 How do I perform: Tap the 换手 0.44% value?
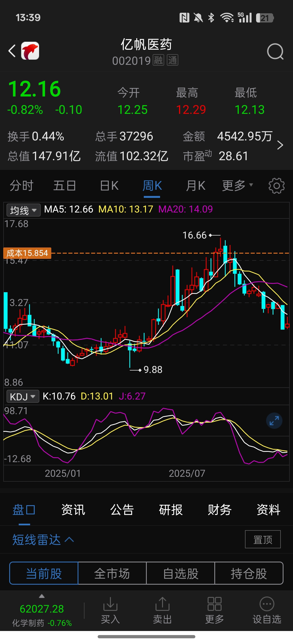[48, 136]
